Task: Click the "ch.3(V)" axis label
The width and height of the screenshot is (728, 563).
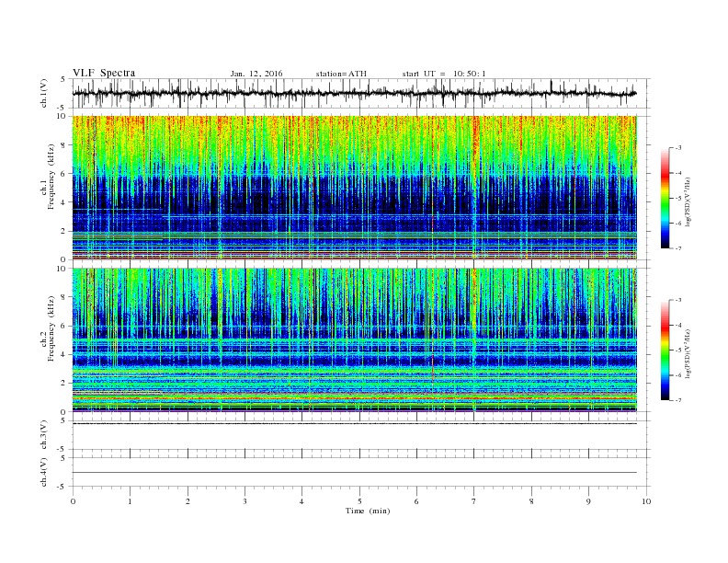Action: coord(44,435)
